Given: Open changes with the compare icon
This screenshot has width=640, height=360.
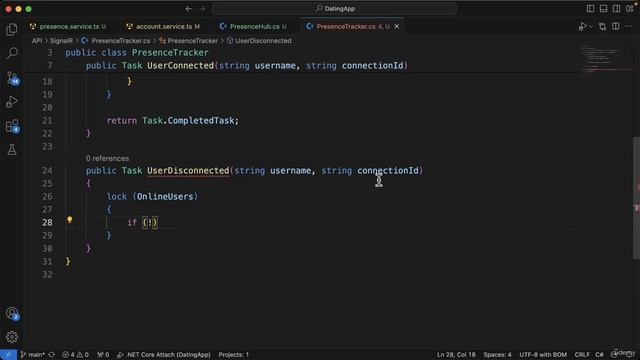Looking at the screenshot, I should [x=602, y=27].
